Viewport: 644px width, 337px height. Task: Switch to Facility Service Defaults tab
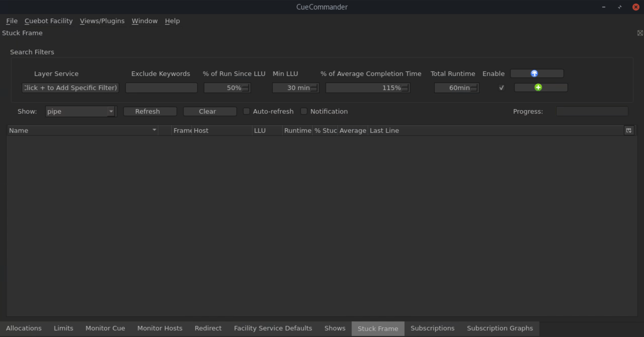[273, 328]
